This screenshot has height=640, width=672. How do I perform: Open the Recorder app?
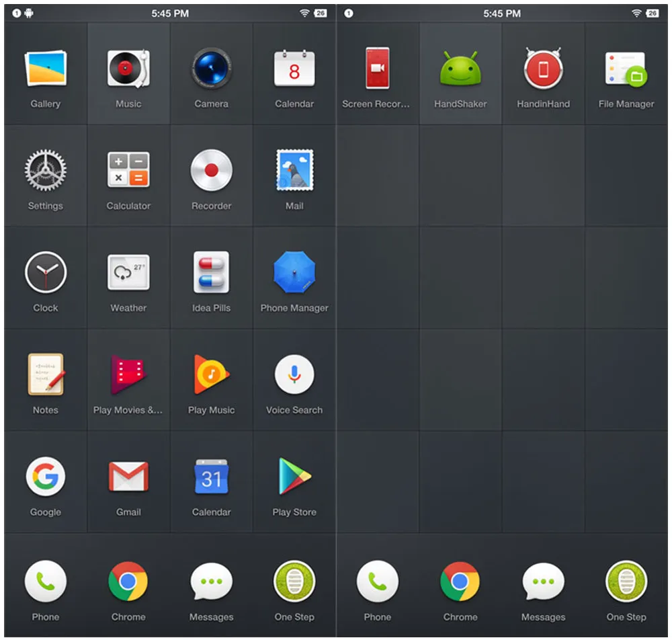coord(211,170)
